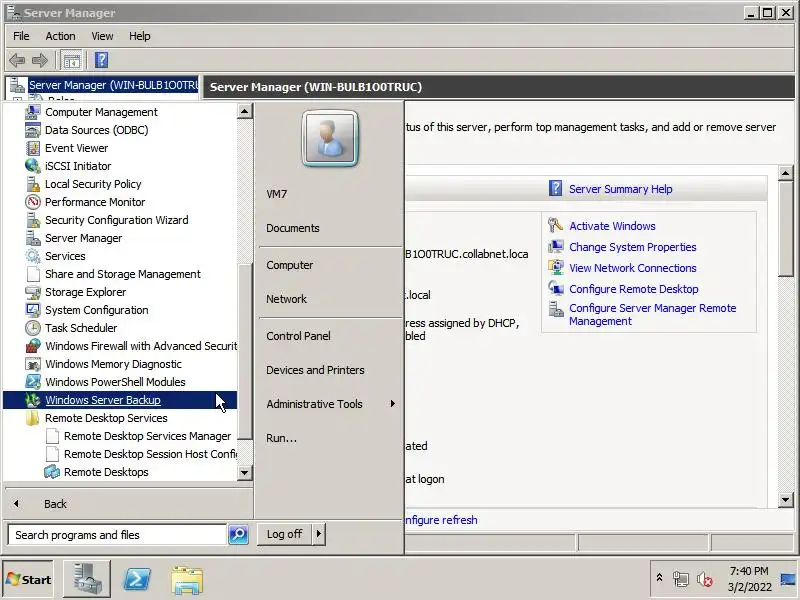
Task: Click the Remote Desktops icon
Action: [52, 472]
